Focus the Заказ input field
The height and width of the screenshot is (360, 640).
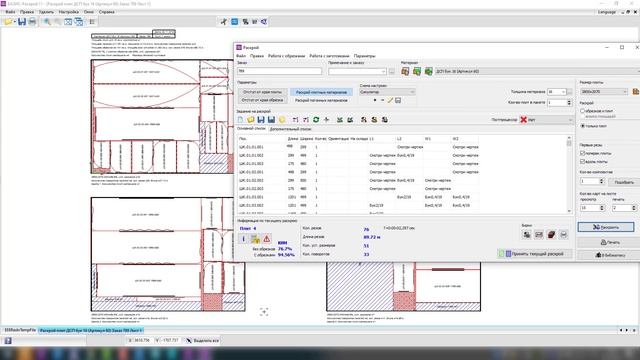(x=280, y=71)
